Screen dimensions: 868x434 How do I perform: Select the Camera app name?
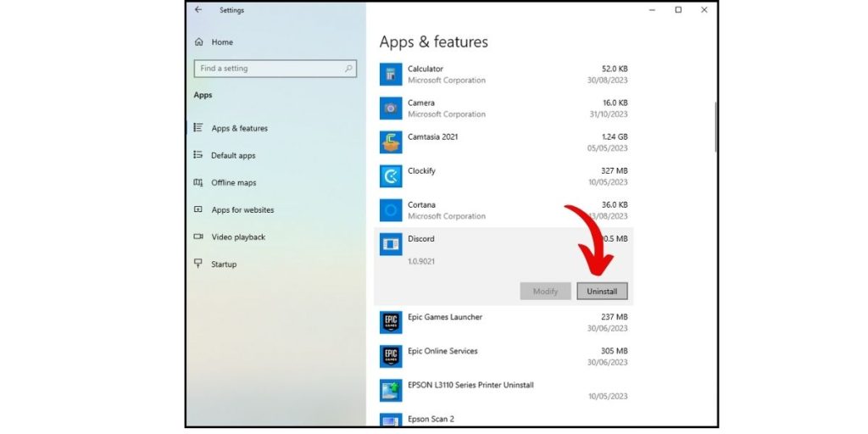[421, 103]
